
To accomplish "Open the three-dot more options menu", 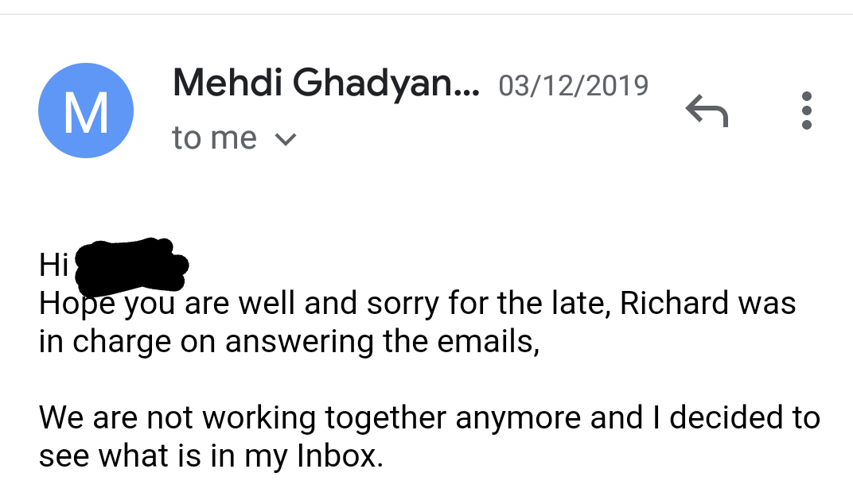I will click(x=806, y=110).
